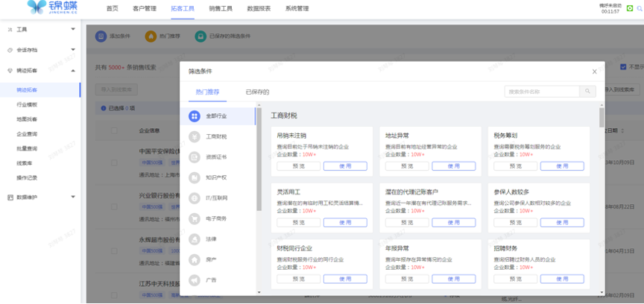Select the 资质证书 category icon
Screen dimensions: 644x304
(x=195, y=157)
